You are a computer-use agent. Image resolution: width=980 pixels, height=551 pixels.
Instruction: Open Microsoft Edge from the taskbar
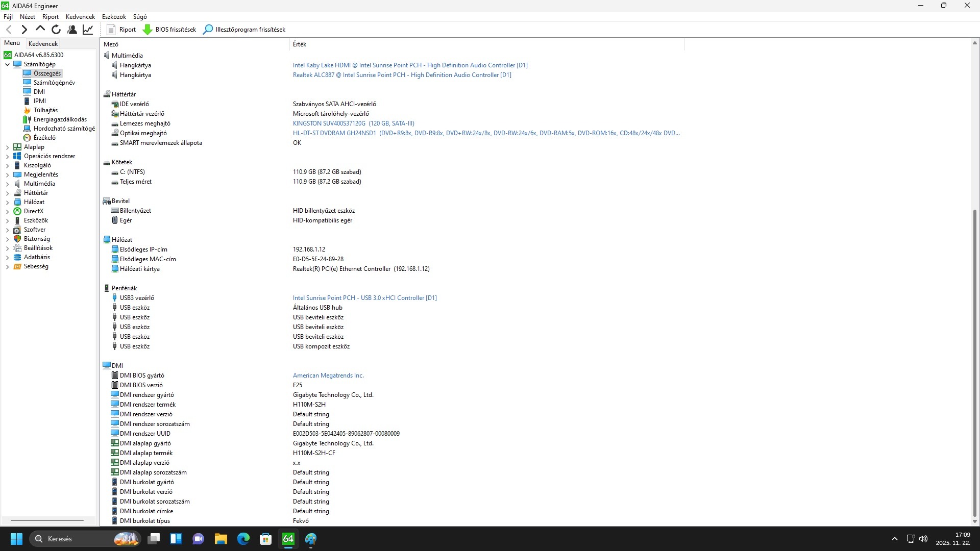point(243,539)
